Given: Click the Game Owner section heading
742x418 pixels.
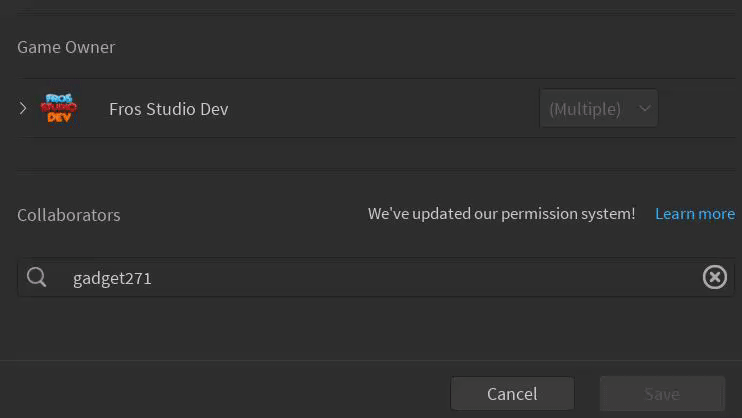Looking at the screenshot, I should (x=66, y=47).
